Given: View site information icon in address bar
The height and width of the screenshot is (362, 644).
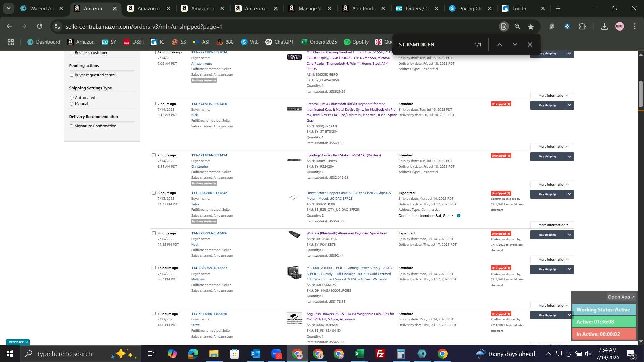Looking at the screenshot, I should [x=57, y=26].
